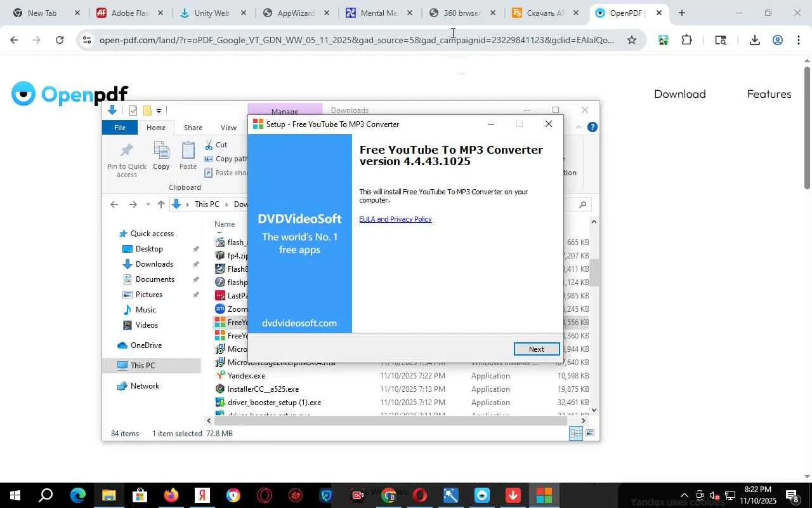Open Music in the navigation pane
This screenshot has height=508, width=812.
[145, 310]
